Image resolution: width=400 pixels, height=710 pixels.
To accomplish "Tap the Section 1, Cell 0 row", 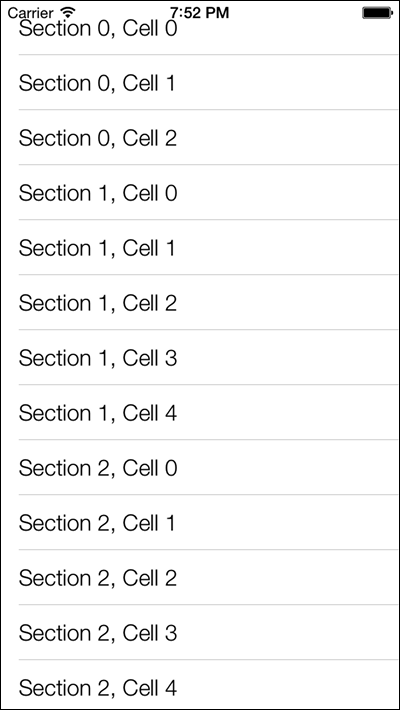I will [200, 192].
